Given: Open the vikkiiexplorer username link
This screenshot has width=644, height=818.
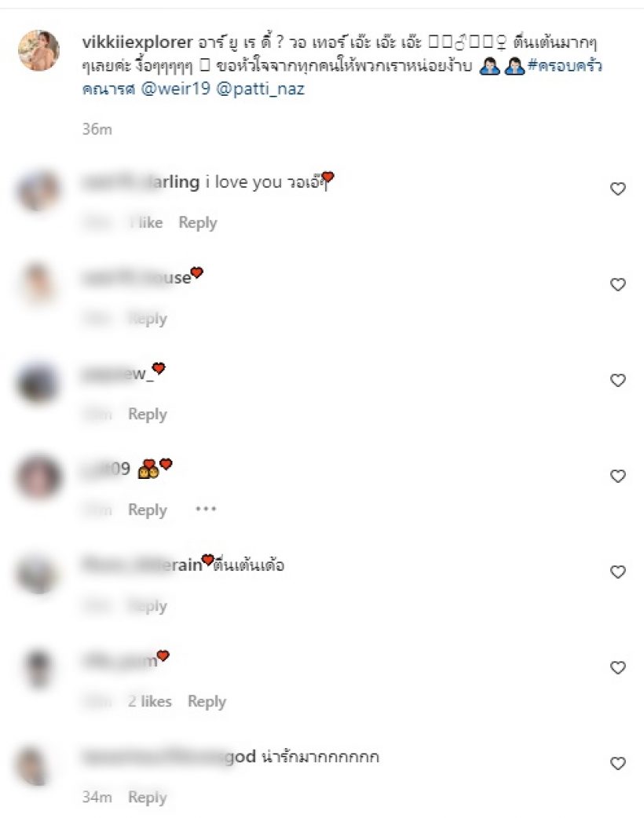Looking at the screenshot, I should click(x=137, y=42).
